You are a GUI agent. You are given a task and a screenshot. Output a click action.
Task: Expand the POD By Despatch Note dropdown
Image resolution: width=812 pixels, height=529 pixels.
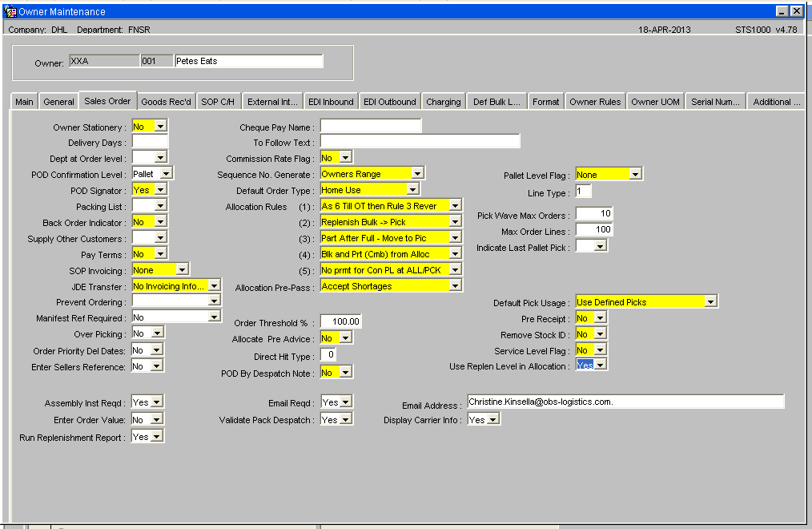(345, 372)
